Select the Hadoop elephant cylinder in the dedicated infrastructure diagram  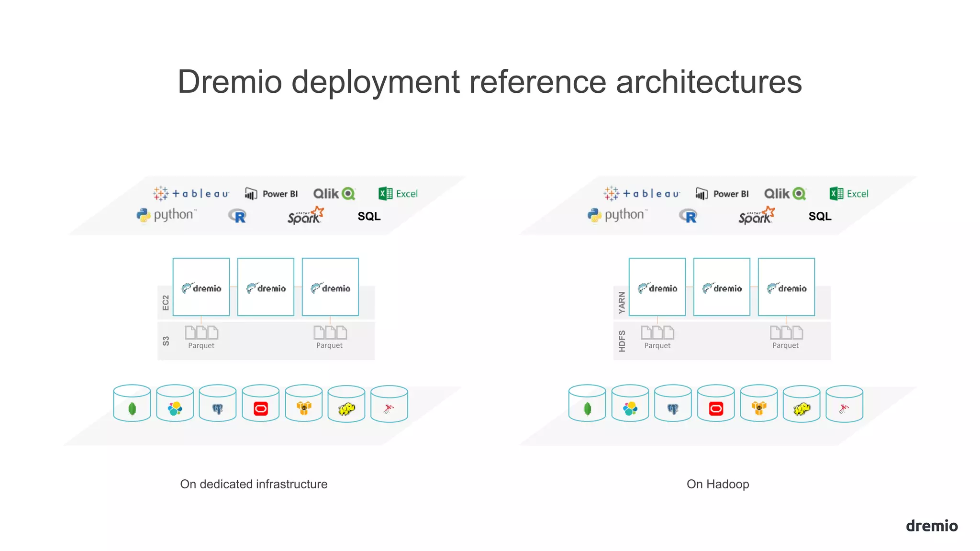tap(346, 405)
